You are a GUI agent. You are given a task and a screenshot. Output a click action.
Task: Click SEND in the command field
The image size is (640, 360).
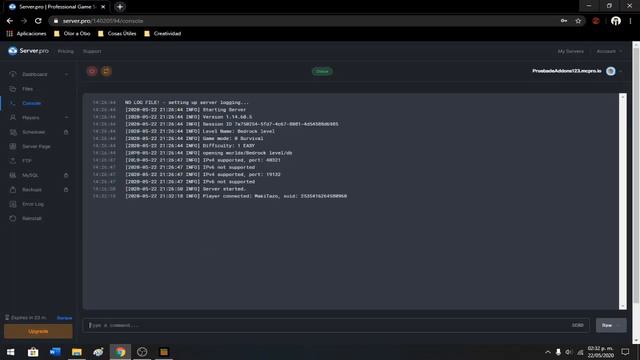[x=578, y=325]
